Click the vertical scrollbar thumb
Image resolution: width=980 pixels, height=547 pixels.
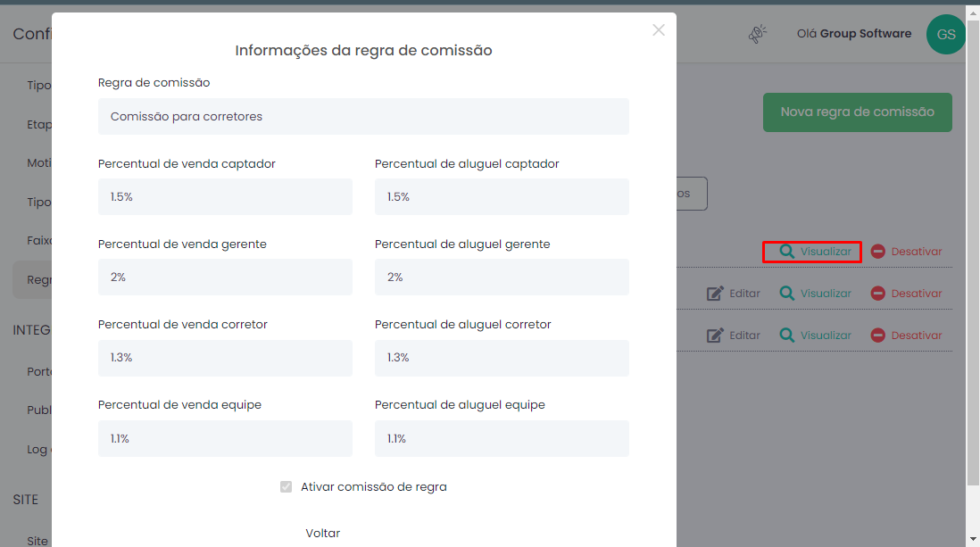[973, 252]
